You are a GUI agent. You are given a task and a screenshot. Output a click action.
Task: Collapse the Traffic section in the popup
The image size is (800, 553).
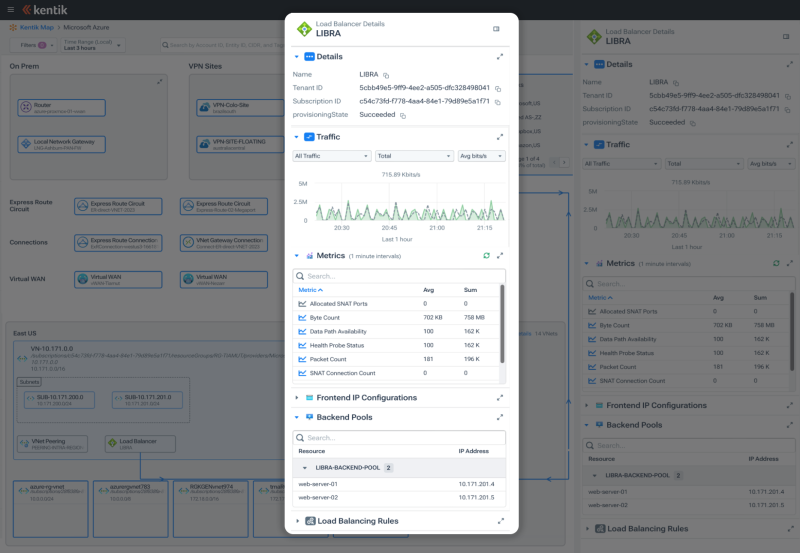click(296, 137)
